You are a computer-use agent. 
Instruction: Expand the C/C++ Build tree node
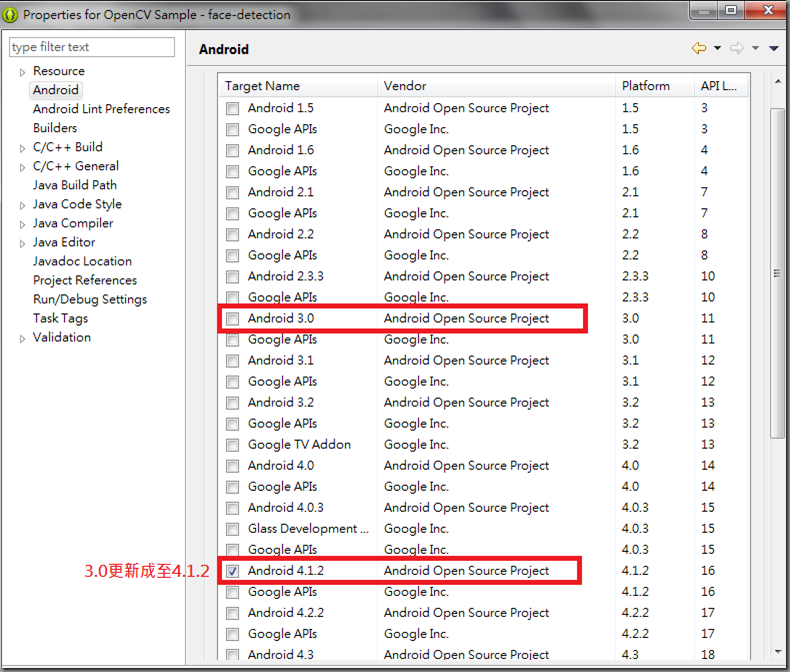point(22,148)
